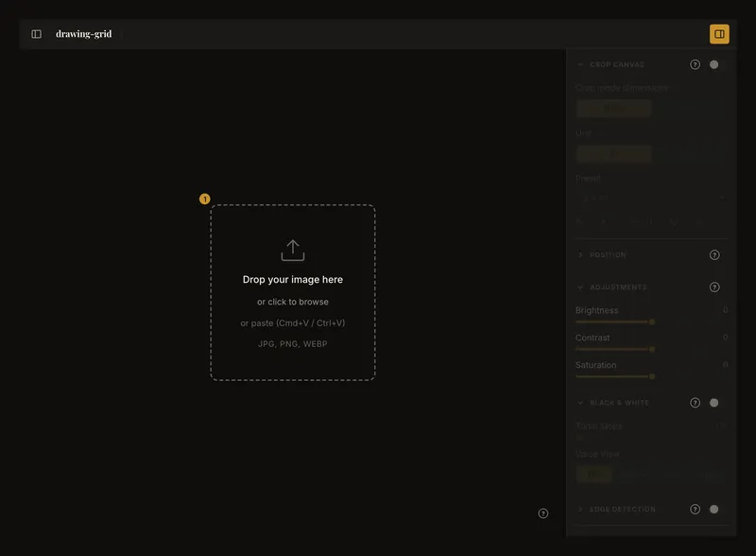This screenshot has width=756, height=556.
Task: Select the highlighted Value View option
Action: 594,475
